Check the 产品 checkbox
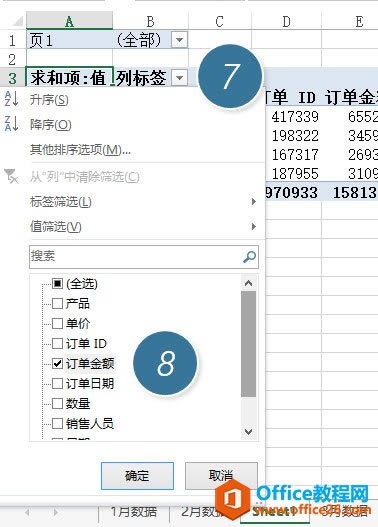Image resolution: width=378 pixels, height=527 pixels. click(x=57, y=303)
